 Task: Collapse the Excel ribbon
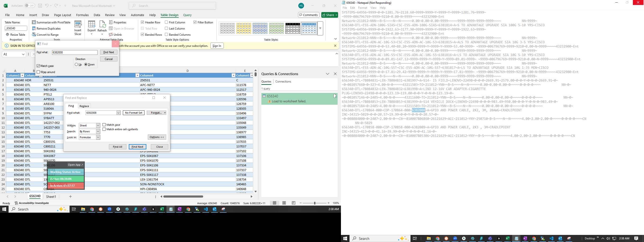point(335,39)
